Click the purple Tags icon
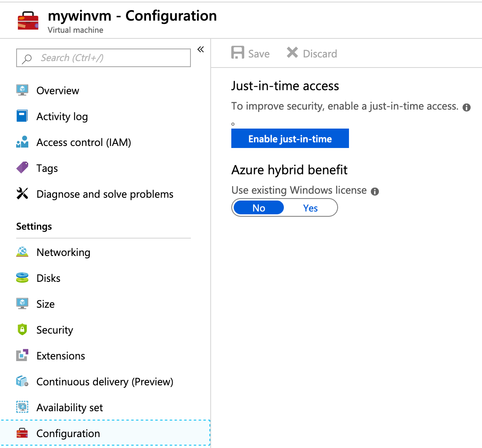The width and height of the screenshot is (482, 448). 22,167
